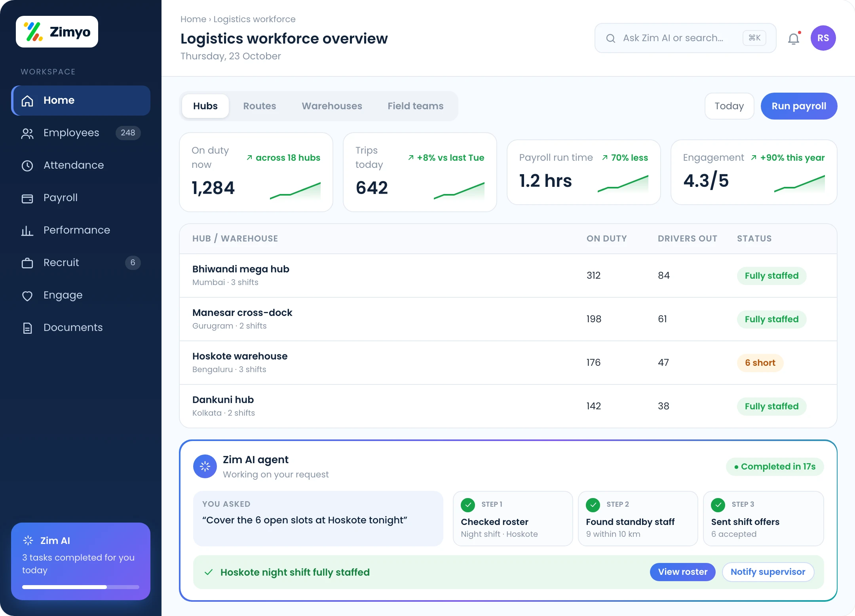Click checkmark beside Hoskote night shift result
Image resolution: width=855 pixels, height=616 pixels.
click(x=209, y=572)
